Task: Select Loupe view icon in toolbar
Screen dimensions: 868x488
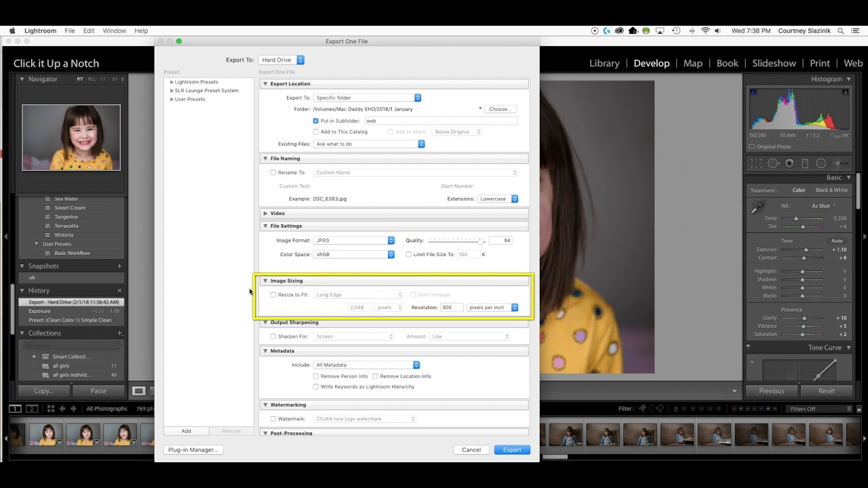Action: [138, 391]
